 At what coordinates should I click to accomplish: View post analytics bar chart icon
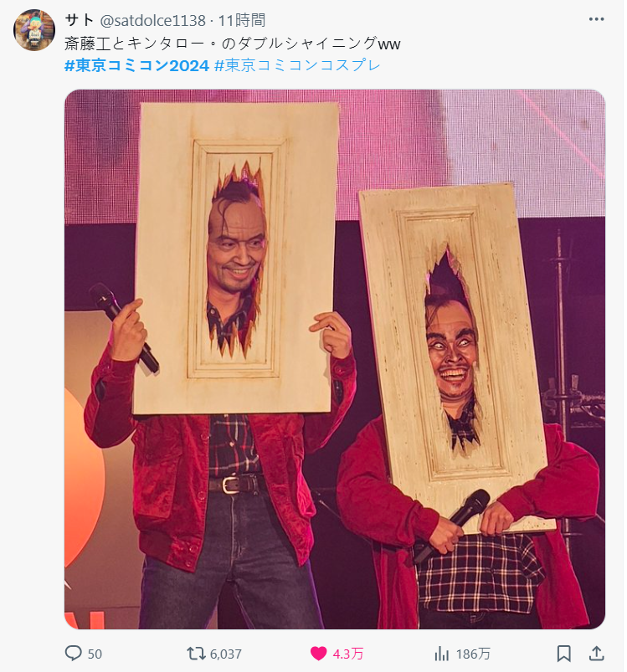coord(441,654)
